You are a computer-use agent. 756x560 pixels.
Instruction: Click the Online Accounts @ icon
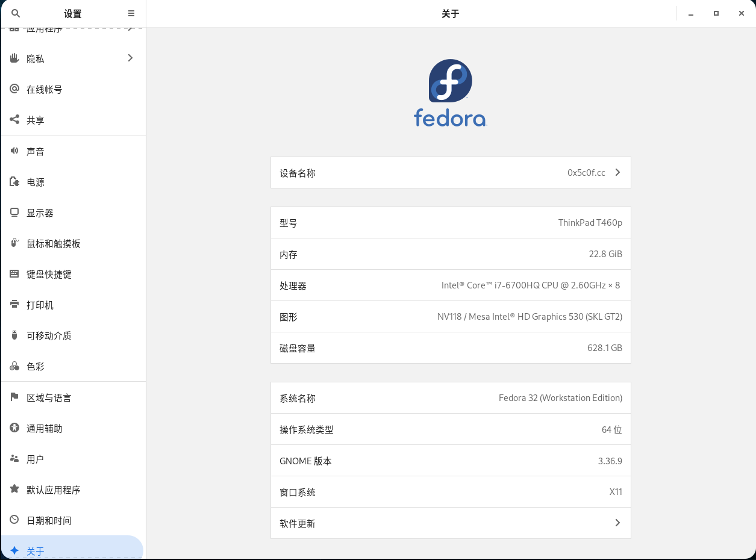pyautogui.click(x=14, y=89)
